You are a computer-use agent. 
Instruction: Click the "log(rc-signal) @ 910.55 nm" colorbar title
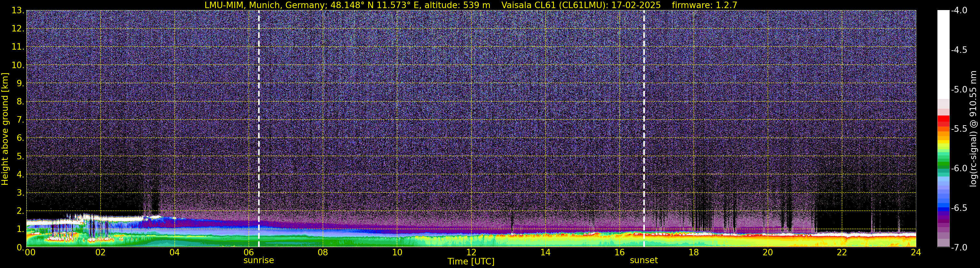(973, 129)
